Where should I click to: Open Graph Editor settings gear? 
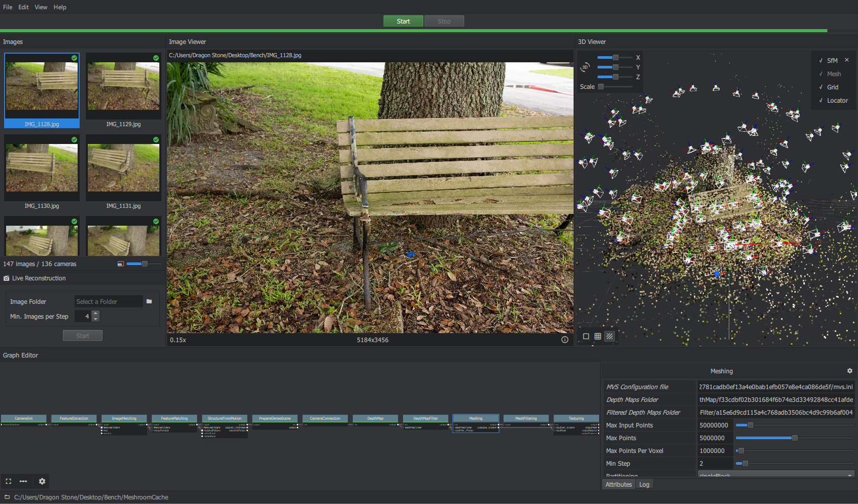pyautogui.click(x=42, y=481)
